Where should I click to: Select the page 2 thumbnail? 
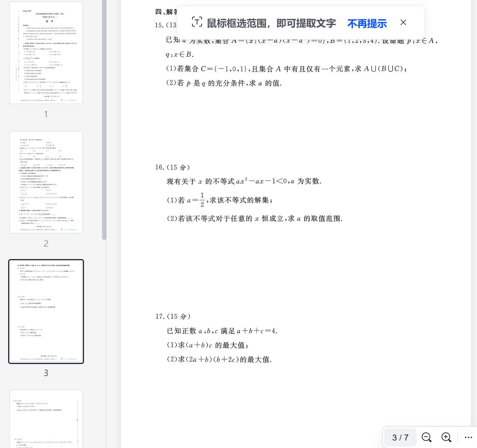[46, 182]
